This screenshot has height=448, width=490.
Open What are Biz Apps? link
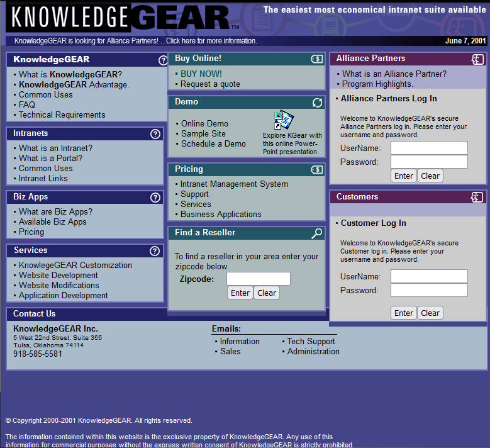pyautogui.click(x=55, y=211)
